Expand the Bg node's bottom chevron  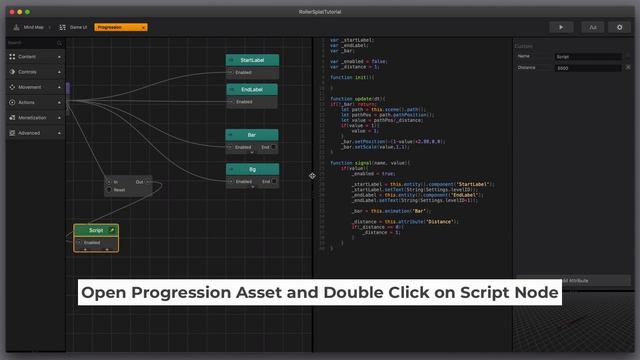click(253, 187)
